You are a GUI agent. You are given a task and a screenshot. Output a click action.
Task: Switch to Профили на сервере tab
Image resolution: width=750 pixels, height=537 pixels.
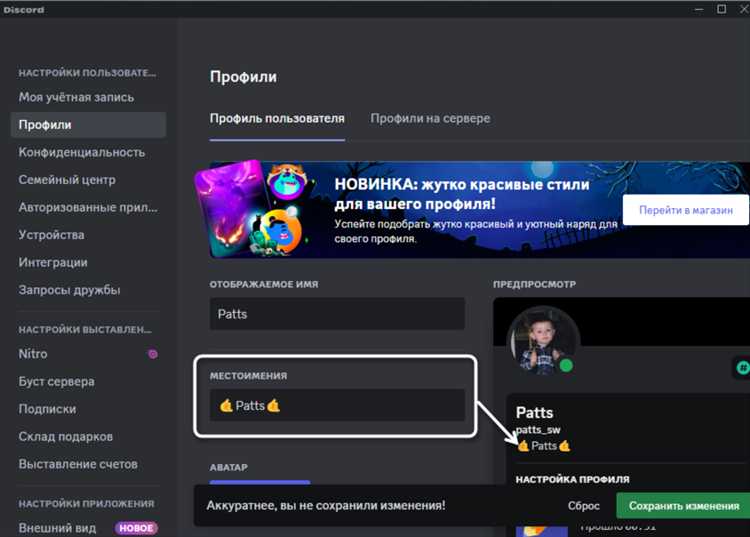pos(430,119)
